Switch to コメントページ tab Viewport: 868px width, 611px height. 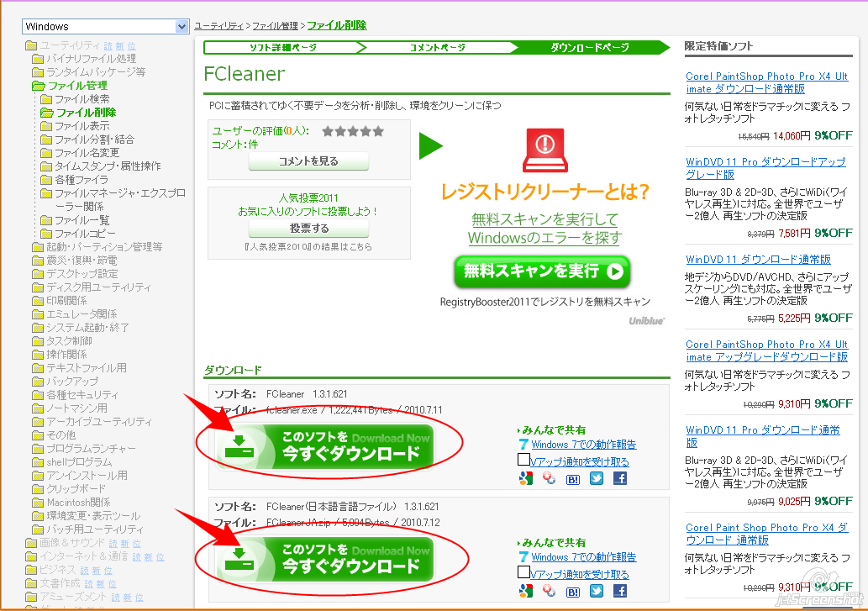point(437,48)
